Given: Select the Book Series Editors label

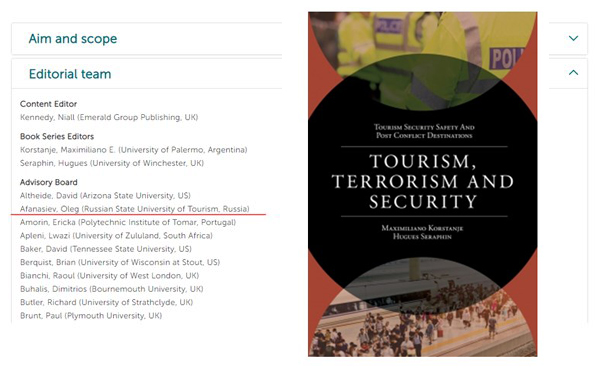Looking at the screenshot, I should point(57,137).
